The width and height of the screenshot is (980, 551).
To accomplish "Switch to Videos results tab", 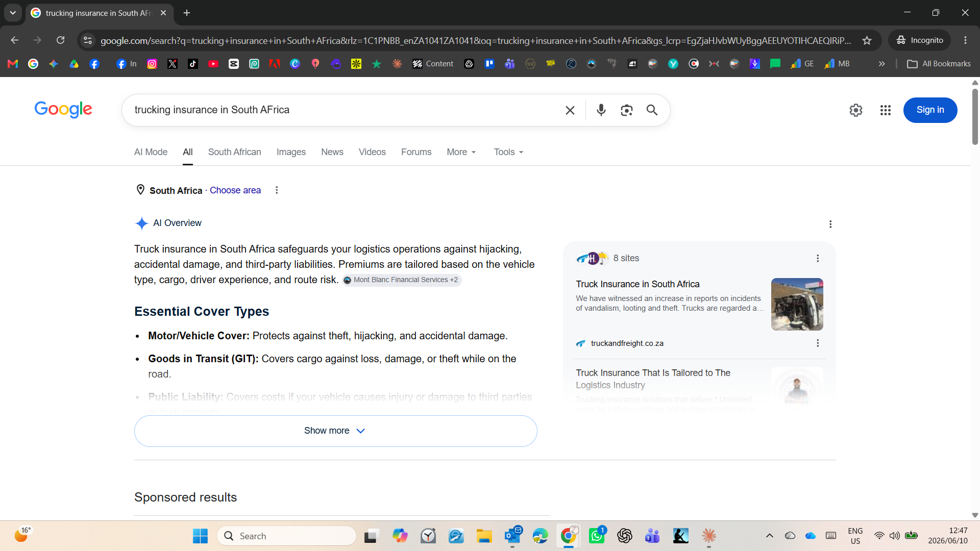I will pos(372,152).
